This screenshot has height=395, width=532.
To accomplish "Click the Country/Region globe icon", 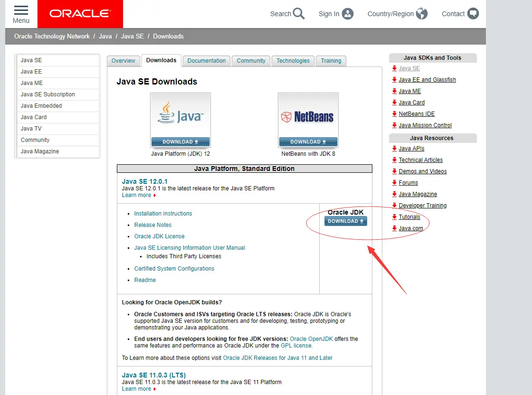I will coord(422,14).
